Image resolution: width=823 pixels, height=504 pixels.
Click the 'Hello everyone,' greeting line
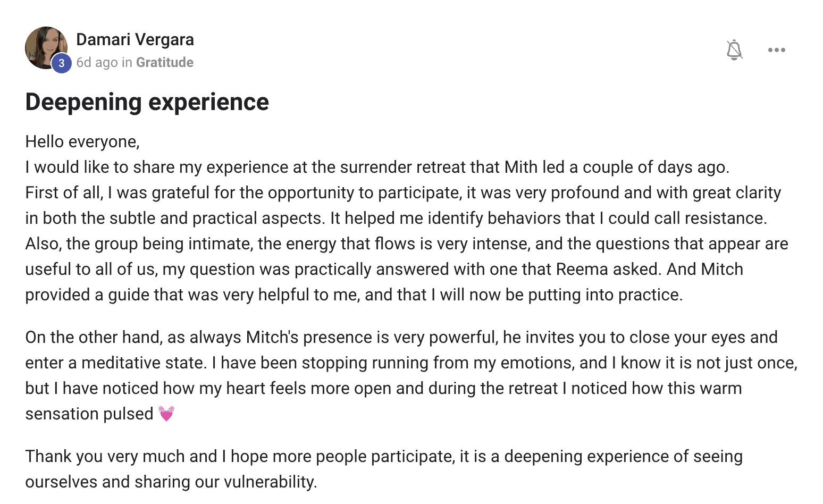pos(82,142)
